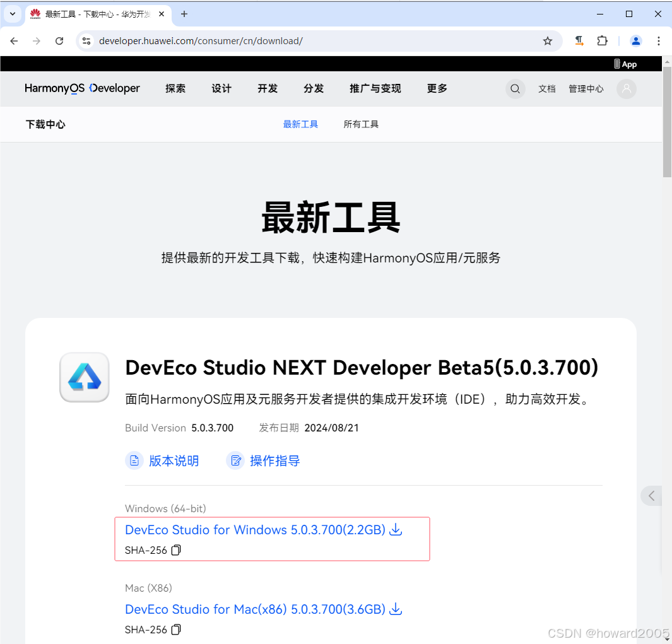Open site information icon in address bar

(x=86, y=41)
